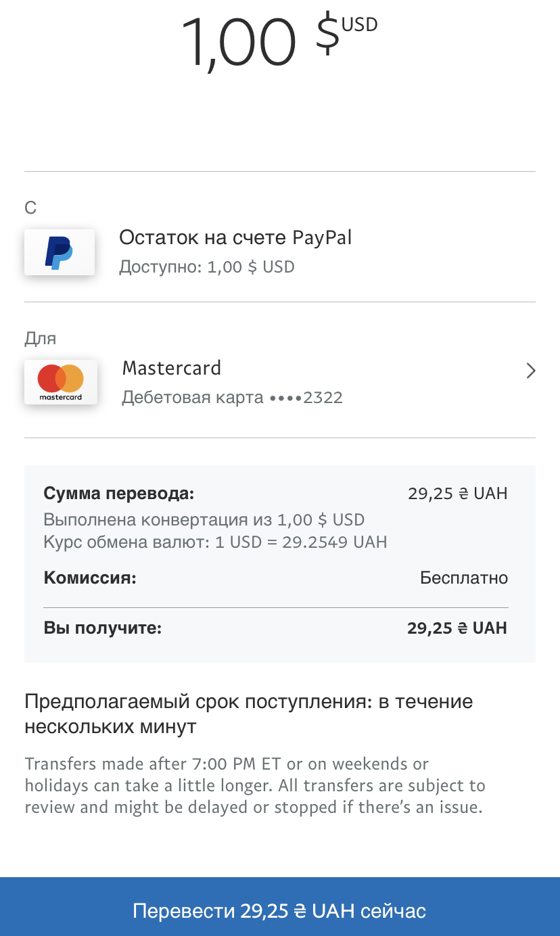Click 'Выполнена конвертация из 1,00 $ USD'
The width and height of the screenshot is (560, 936).
204,520
